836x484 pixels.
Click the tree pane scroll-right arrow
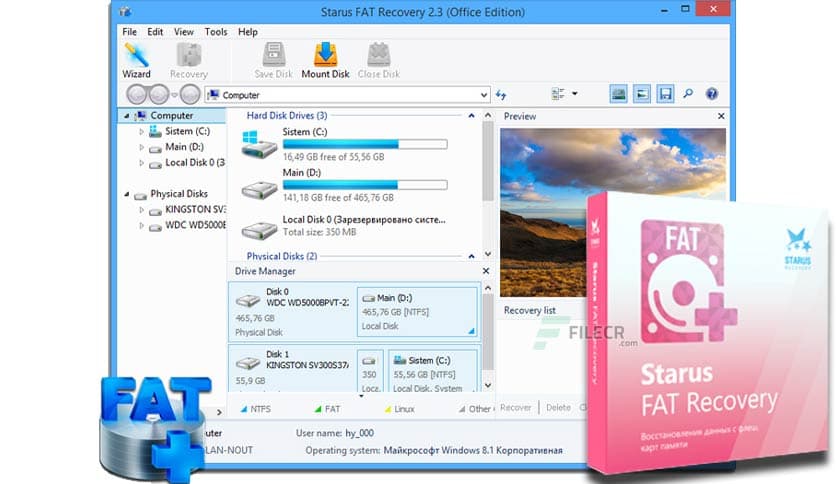[x=219, y=412]
